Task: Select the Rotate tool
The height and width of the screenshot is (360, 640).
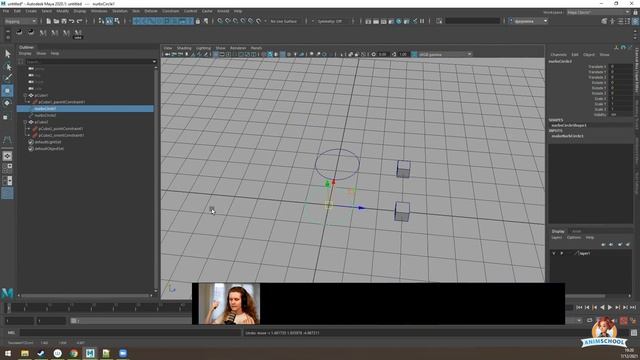Action: (7, 103)
